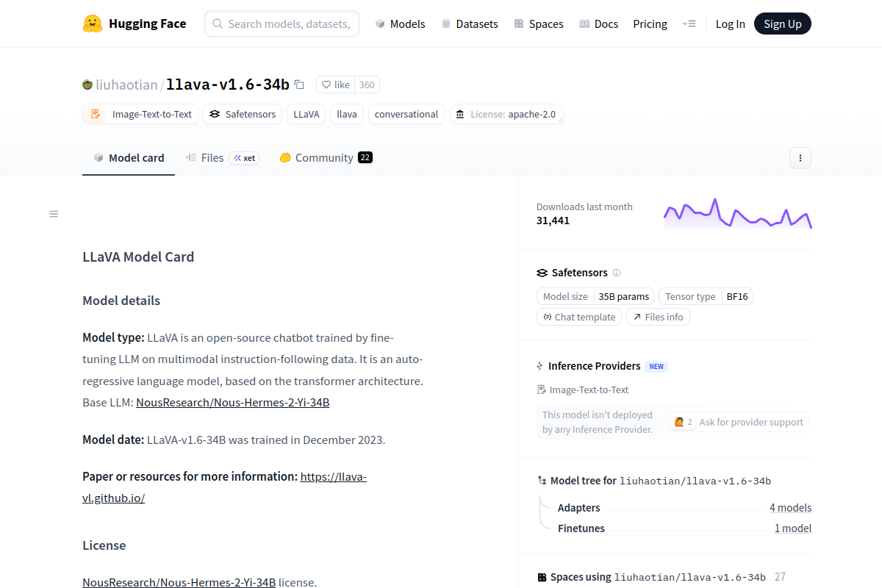The height and width of the screenshot is (588, 882).
Task: Open the Models navigation link
Action: click(400, 24)
